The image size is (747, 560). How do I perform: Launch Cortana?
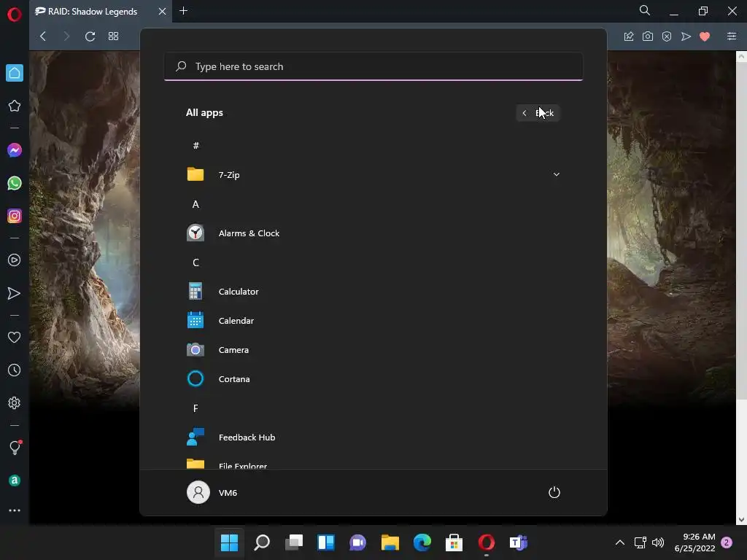[373, 379]
